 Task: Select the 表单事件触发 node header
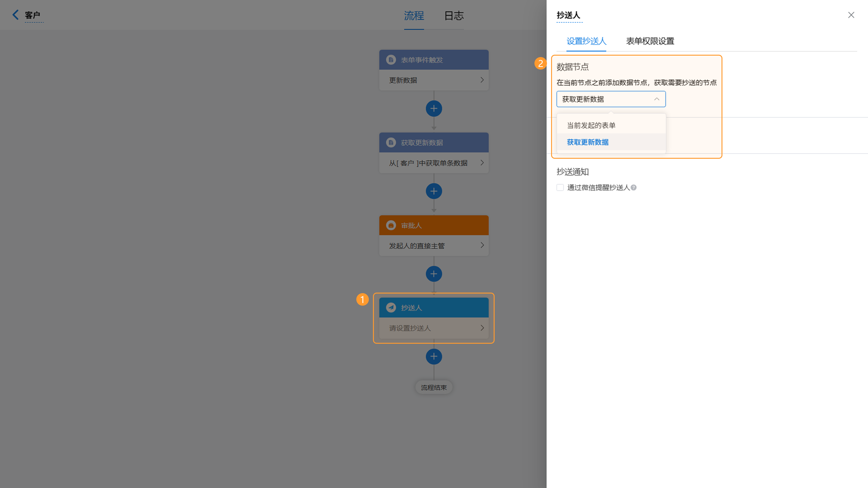(434, 60)
